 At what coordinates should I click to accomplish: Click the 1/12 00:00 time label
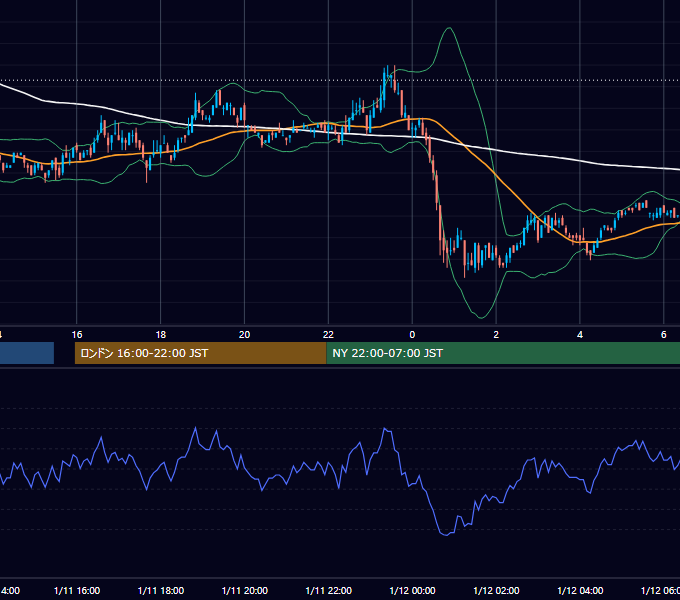pos(412,590)
